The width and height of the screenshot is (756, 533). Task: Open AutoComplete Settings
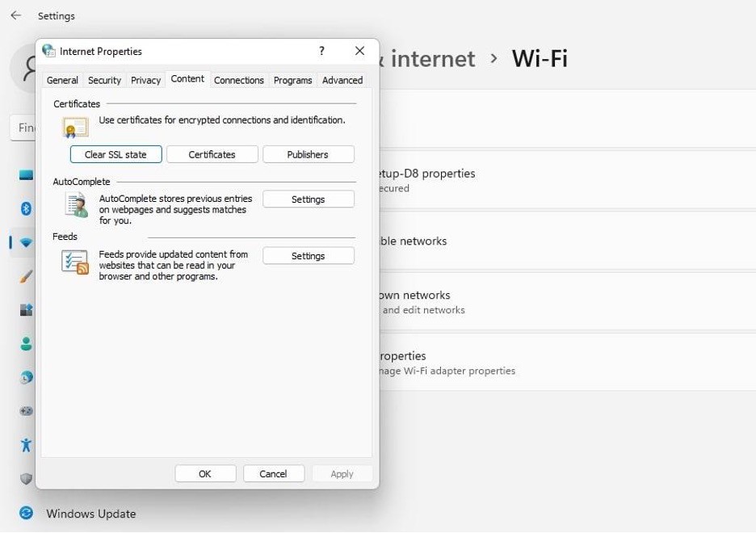[x=308, y=199]
